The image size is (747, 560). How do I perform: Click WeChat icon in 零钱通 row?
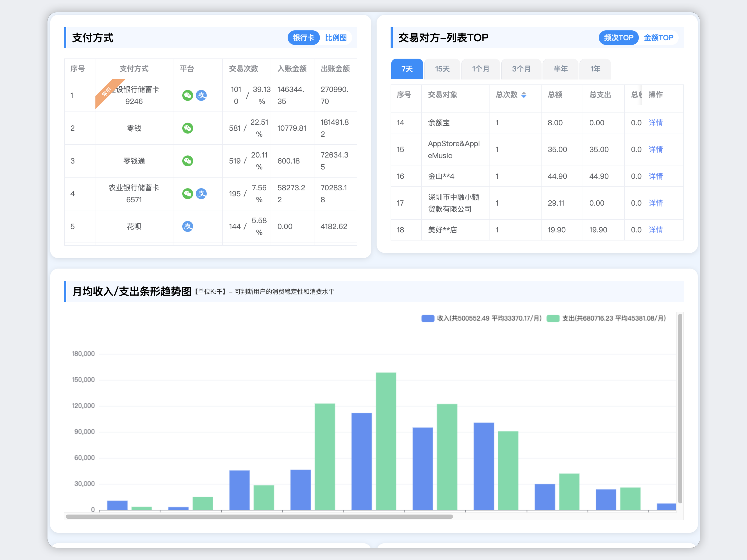[x=187, y=161]
